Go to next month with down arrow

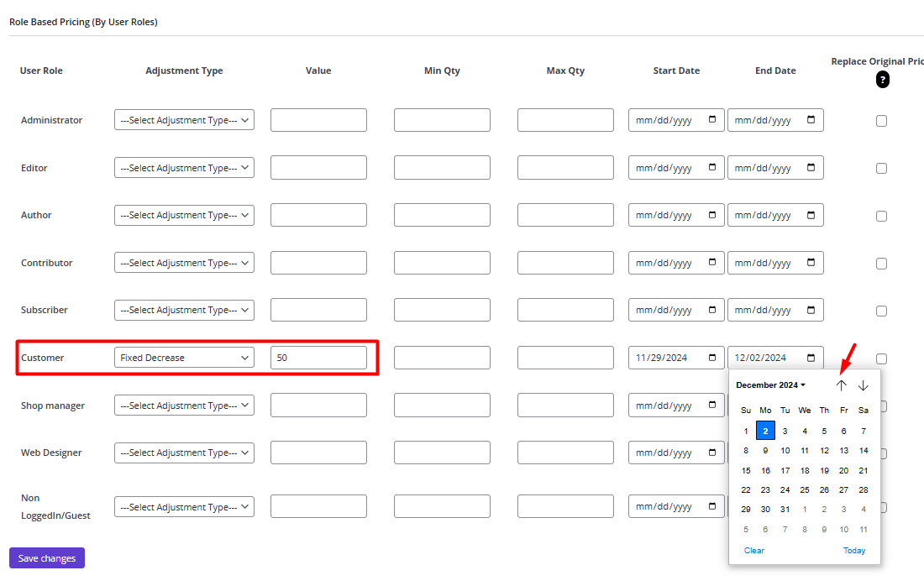point(863,385)
